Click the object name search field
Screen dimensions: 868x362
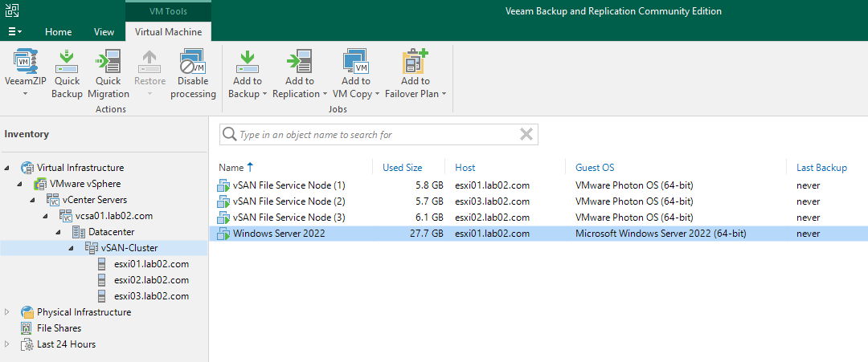pyautogui.click(x=379, y=134)
